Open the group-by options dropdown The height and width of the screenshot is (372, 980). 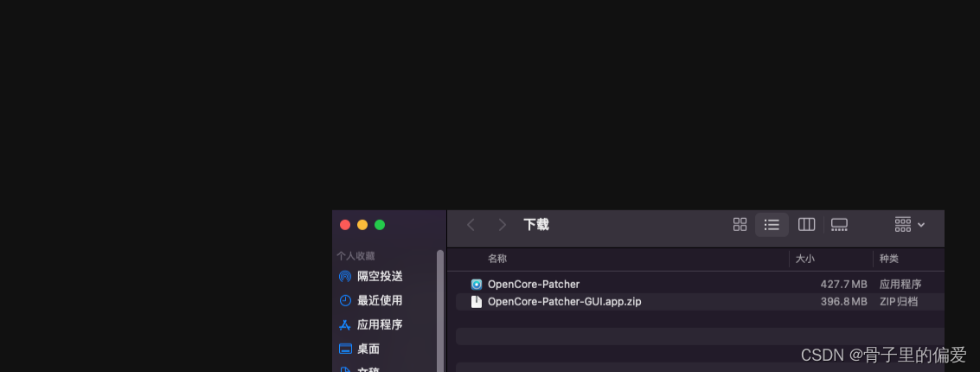(x=909, y=224)
